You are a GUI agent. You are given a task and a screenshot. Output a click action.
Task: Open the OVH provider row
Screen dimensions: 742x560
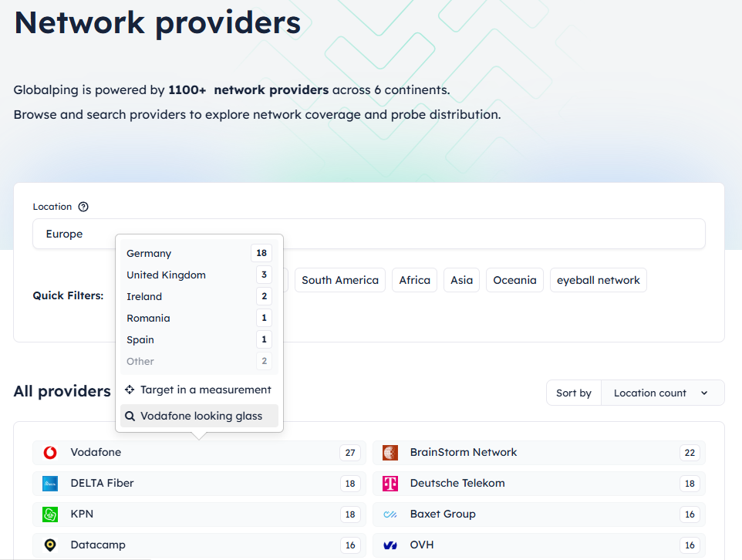(x=539, y=545)
